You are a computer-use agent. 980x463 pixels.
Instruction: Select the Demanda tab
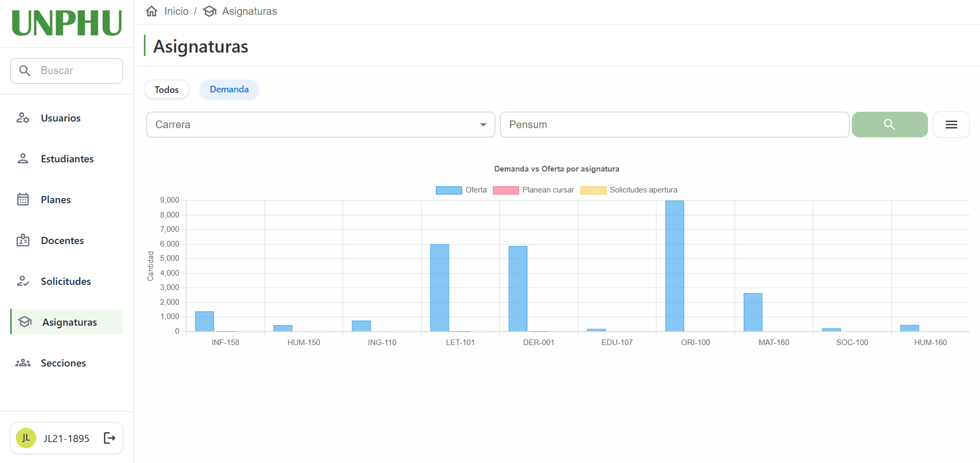(229, 89)
